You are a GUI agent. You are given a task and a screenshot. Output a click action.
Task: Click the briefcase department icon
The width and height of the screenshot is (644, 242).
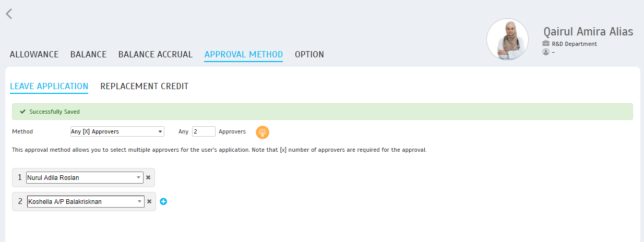[x=546, y=44]
